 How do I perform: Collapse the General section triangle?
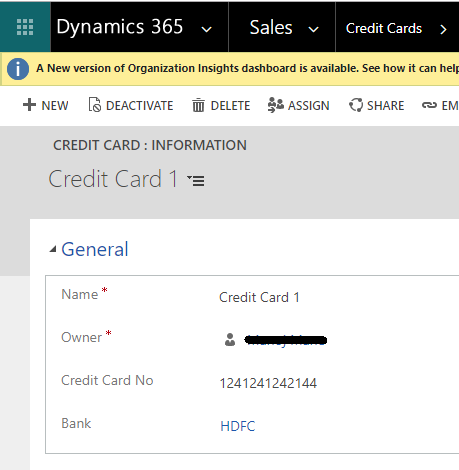tap(53, 249)
